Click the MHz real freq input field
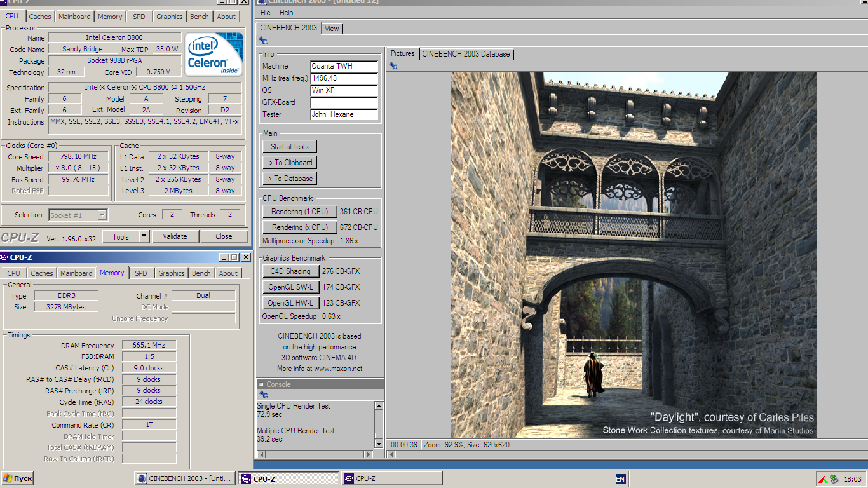 point(344,78)
